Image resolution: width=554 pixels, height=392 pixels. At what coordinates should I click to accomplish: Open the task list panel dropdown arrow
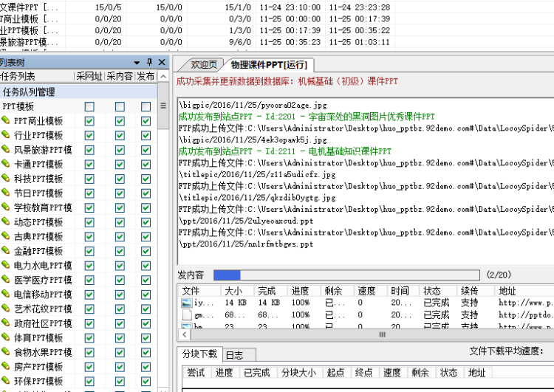tap(137, 62)
